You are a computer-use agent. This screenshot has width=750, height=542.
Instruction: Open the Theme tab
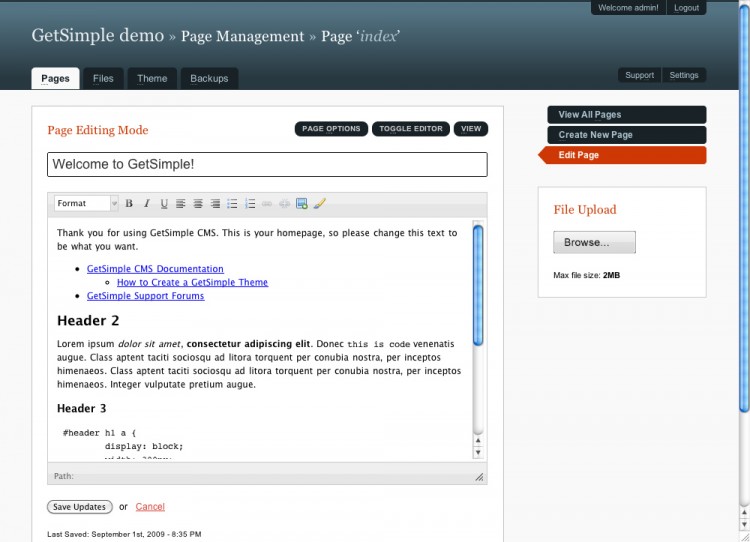coord(152,78)
